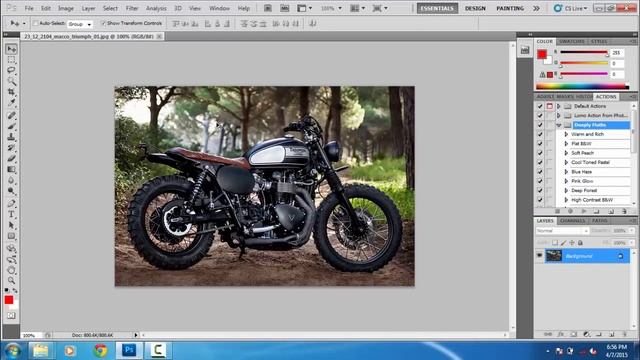
Task: Select the Spot Healing Brush tool
Action: [x=11, y=116]
